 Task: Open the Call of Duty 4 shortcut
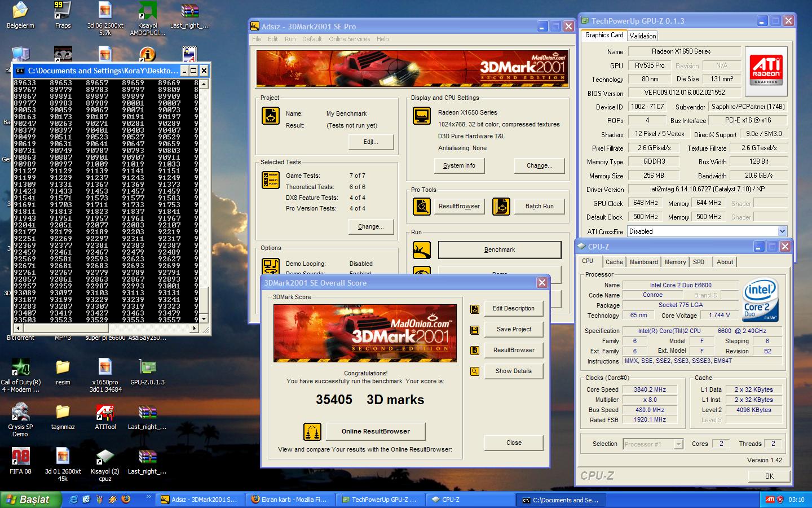20,376
